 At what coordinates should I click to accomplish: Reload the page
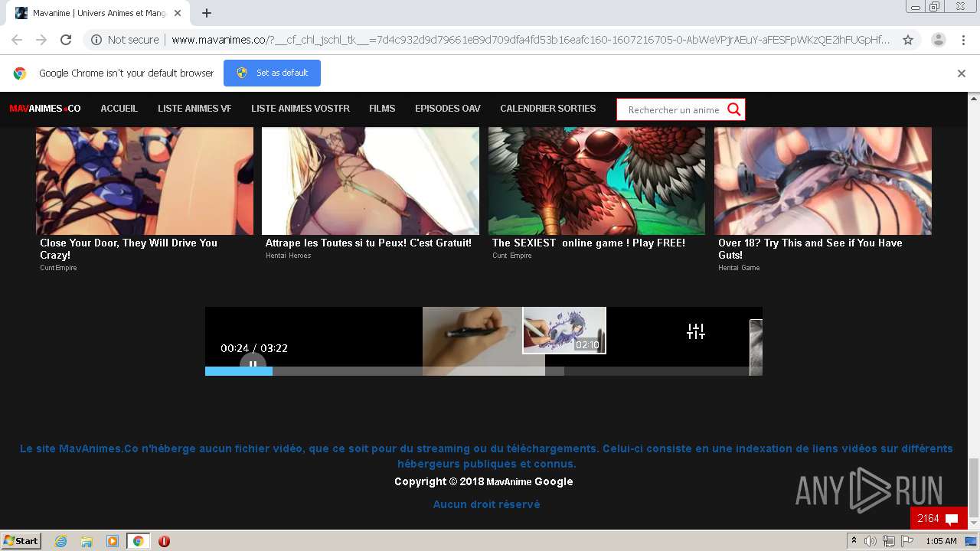(66, 40)
